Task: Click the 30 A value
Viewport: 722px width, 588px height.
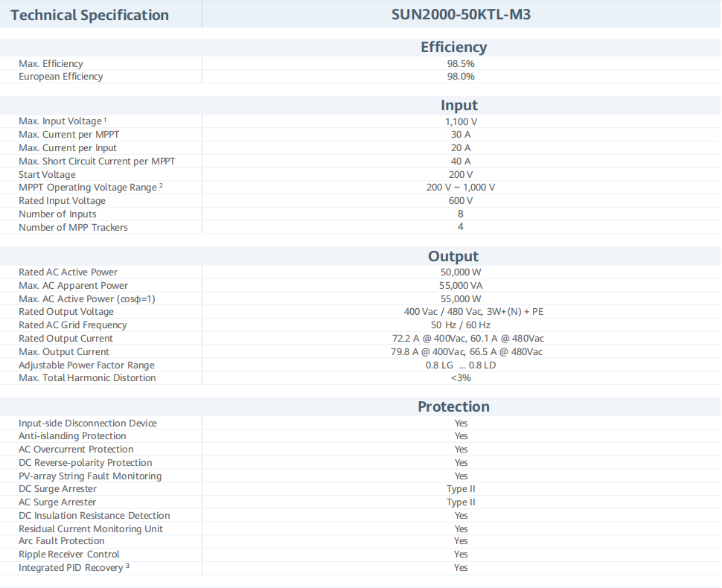Action: click(461, 135)
